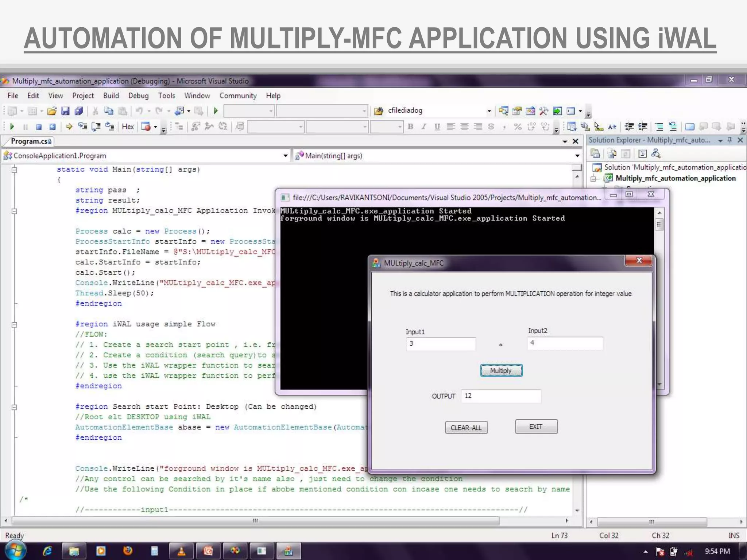Click the Continue debugging play icon
The width and height of the screenshot is (747, 560).
coord(12,127)
